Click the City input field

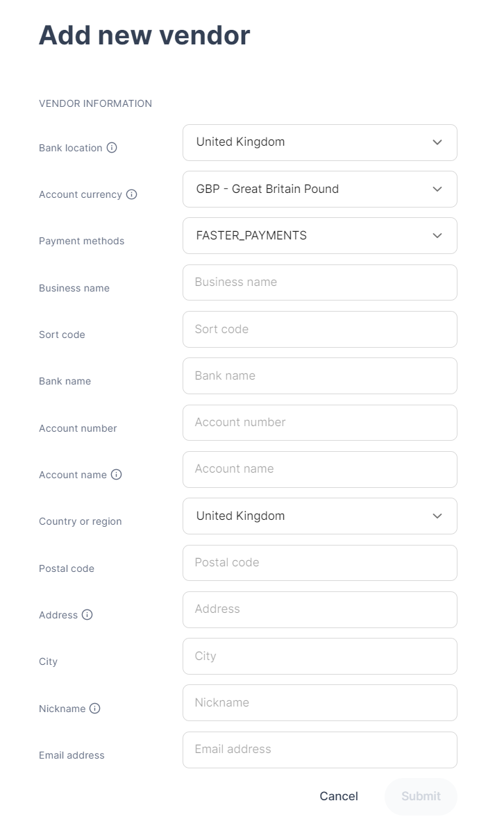click(x=319, y=656)
